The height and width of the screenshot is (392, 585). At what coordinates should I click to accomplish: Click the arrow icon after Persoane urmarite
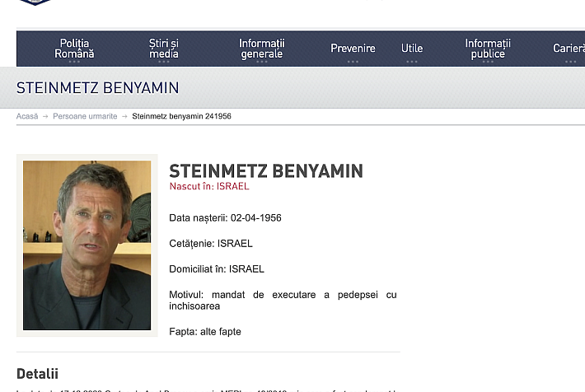pos(124,117)
